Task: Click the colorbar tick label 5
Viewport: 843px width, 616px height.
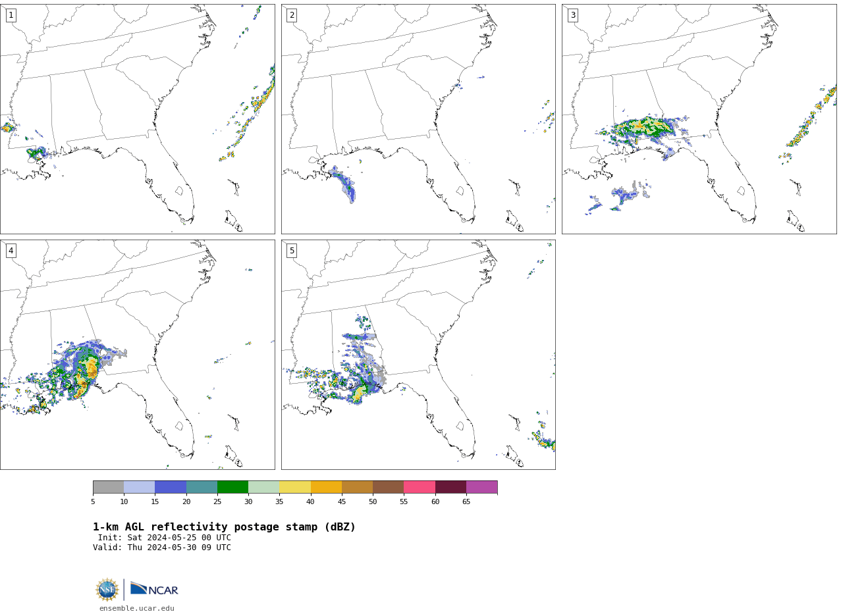Action: coord(93,501)
